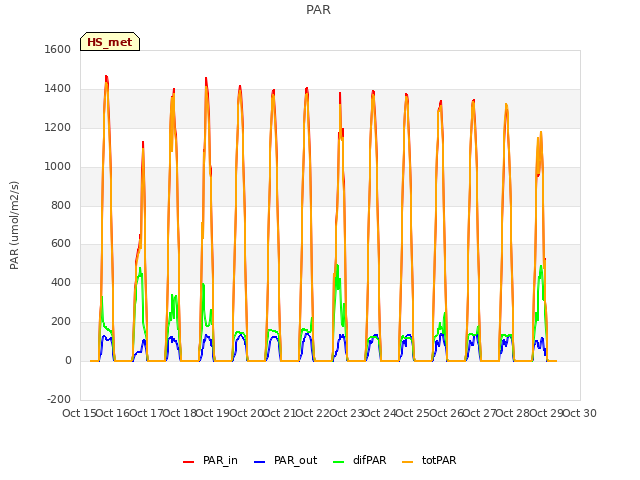Image resolution: width=640 pixels, height=480 pixels.
Task: Click the 1000 y-axis tick label
Action: coord(58,167)
